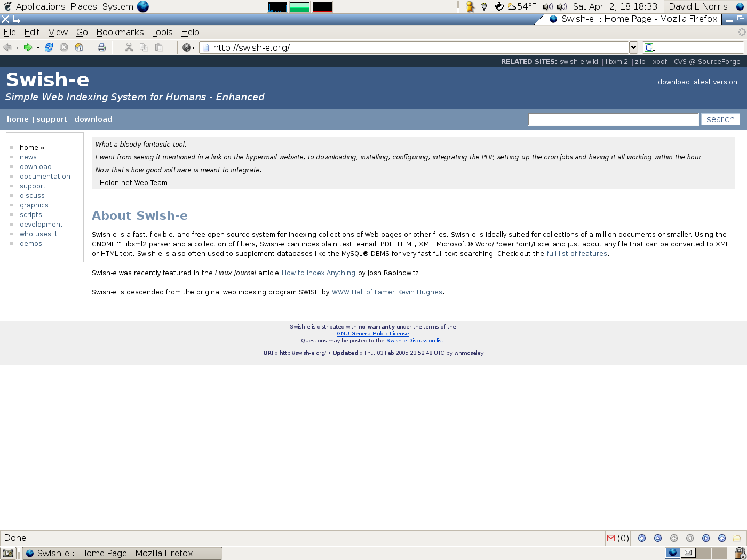The height and width of the screenshot is (560, 747).
Task: Click the Paste clipboard icon
Action: pyautogui.click(x=158, y=47)
